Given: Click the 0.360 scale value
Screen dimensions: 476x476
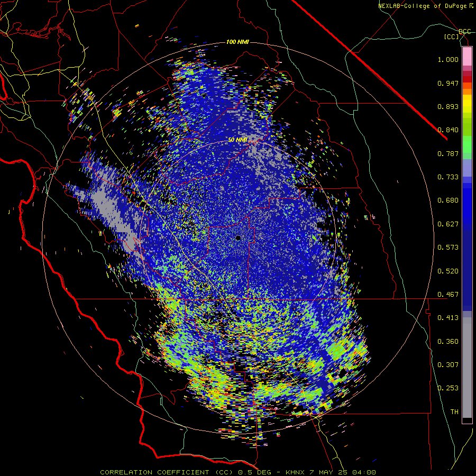Looking at the screenshot, I should [448, 342].
